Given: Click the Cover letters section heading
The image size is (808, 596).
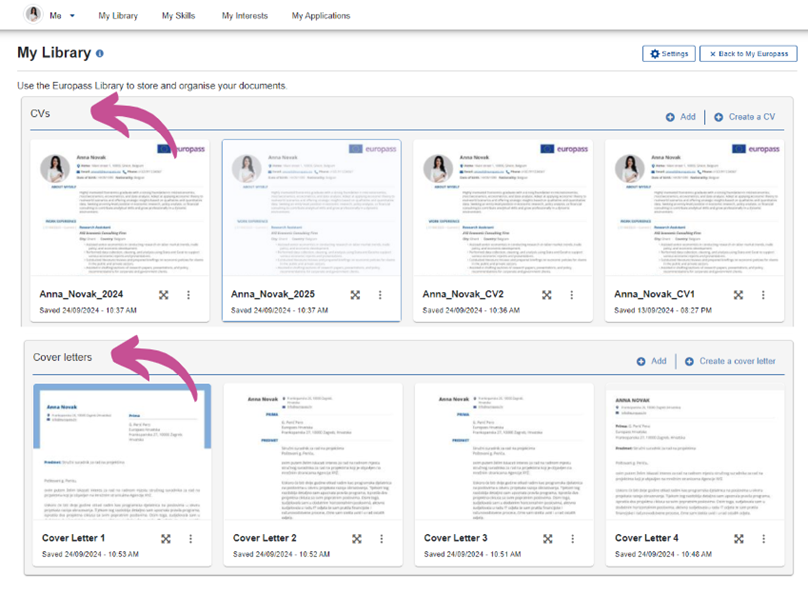Looking at the screenshot, I should pos(62,357).
